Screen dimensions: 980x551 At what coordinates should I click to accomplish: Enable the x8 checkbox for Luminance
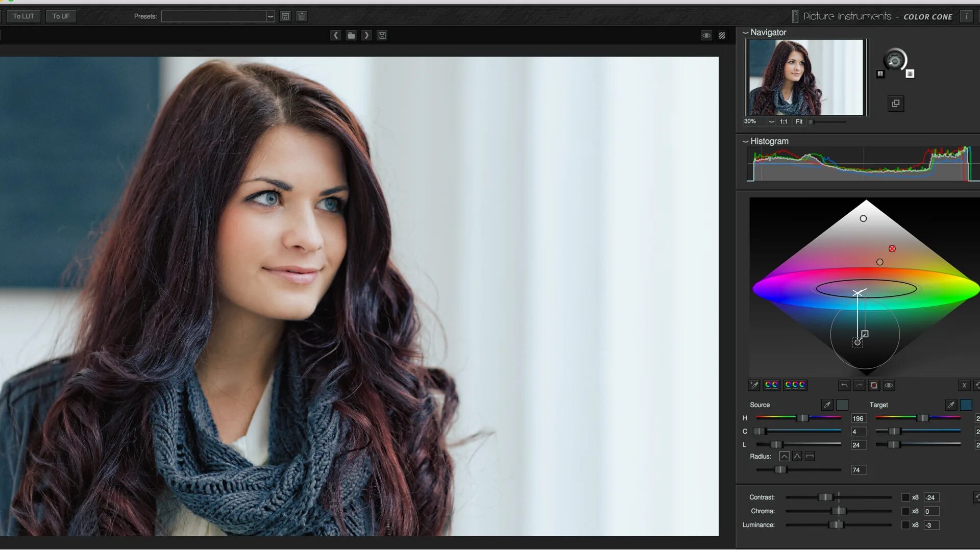(x=905, y=525)
